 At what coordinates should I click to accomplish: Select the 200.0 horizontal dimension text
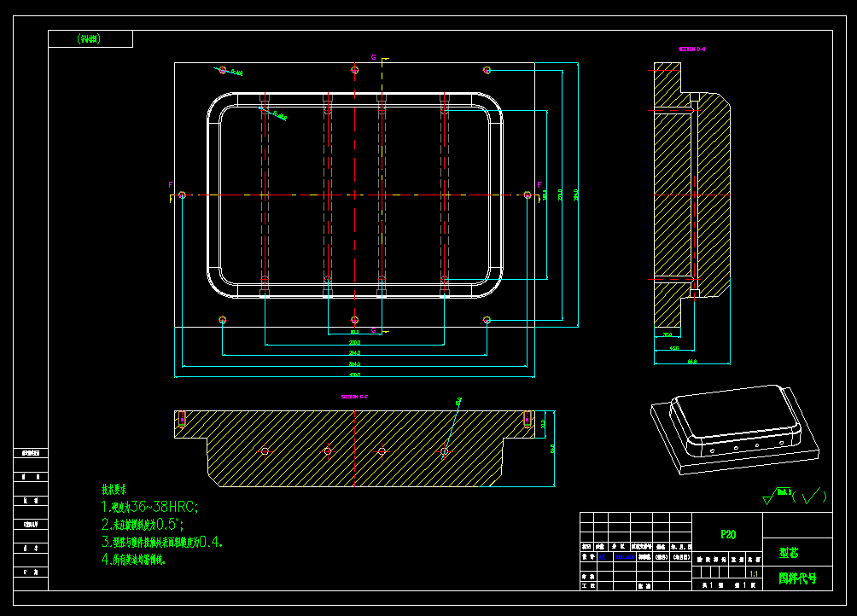point(355,343)
